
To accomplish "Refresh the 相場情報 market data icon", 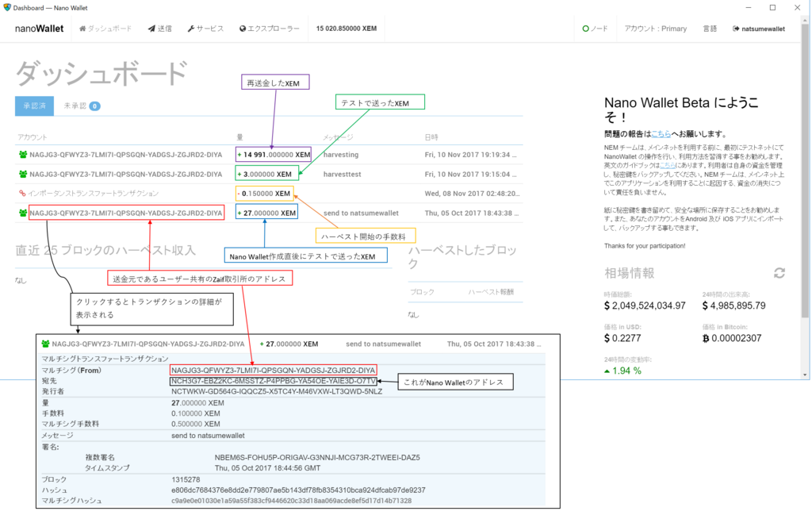I will click(779, 273).
